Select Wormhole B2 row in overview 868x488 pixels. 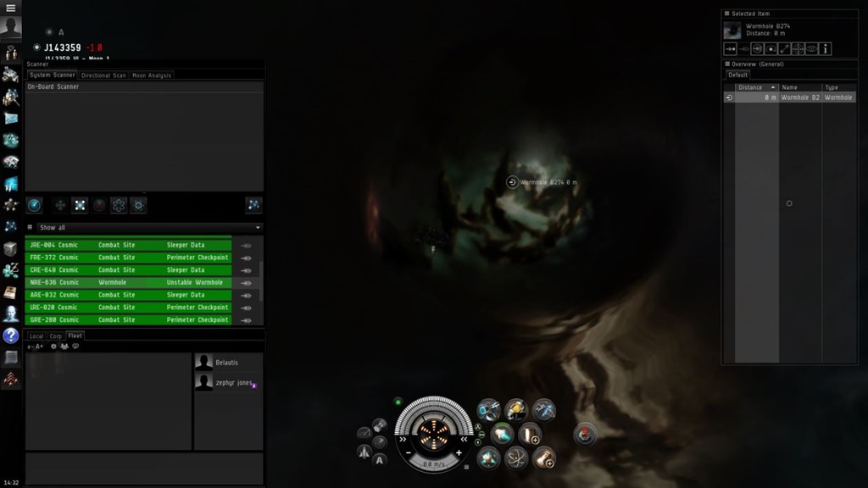tap(790, 97)
